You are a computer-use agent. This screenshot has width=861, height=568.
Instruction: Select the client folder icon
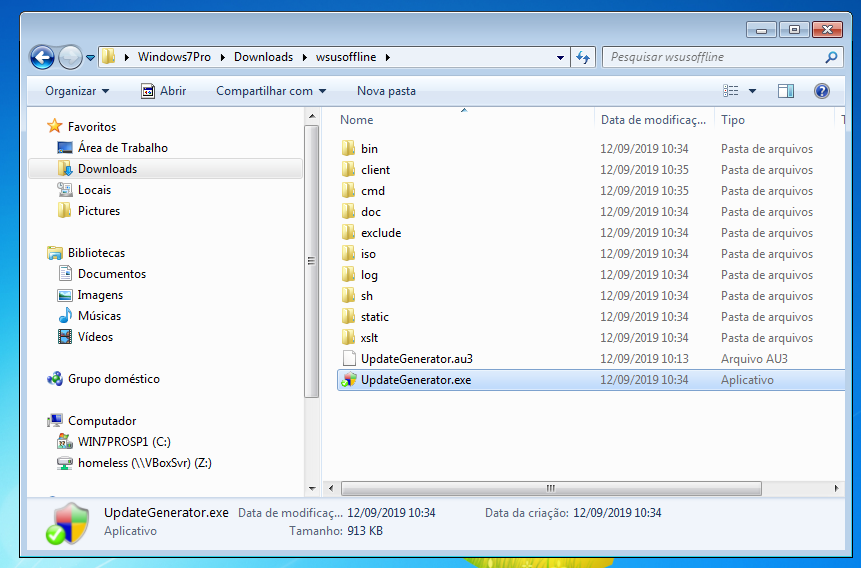348,169
